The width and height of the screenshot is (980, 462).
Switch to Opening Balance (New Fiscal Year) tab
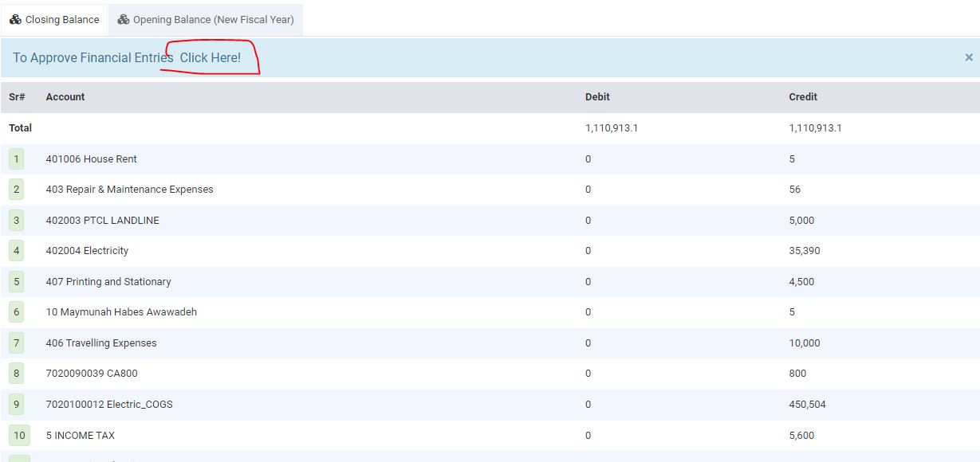[206, 19]
